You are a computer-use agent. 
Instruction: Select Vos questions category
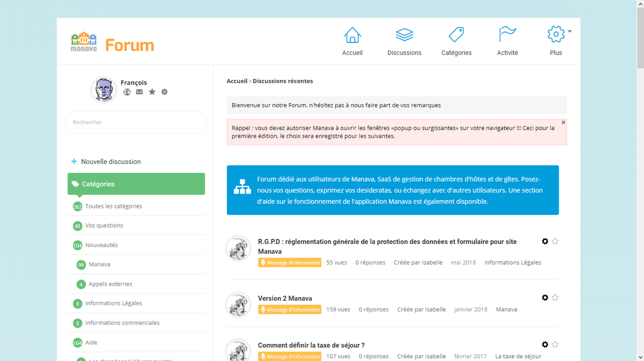[x=104, y=226]
